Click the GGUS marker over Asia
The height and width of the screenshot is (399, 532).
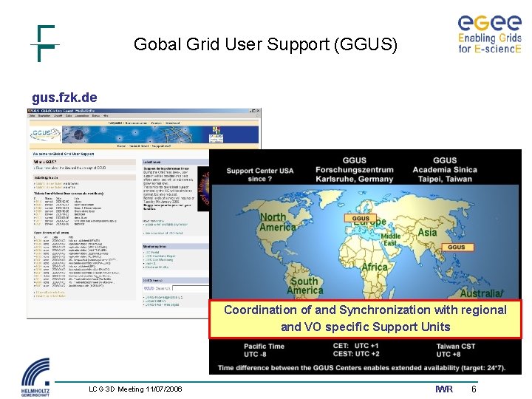457,247
